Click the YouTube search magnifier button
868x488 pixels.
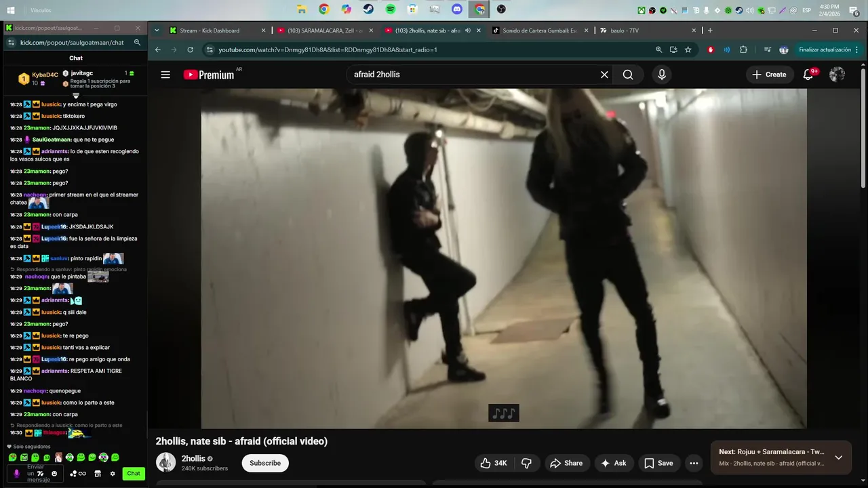(x=628, y=75)
